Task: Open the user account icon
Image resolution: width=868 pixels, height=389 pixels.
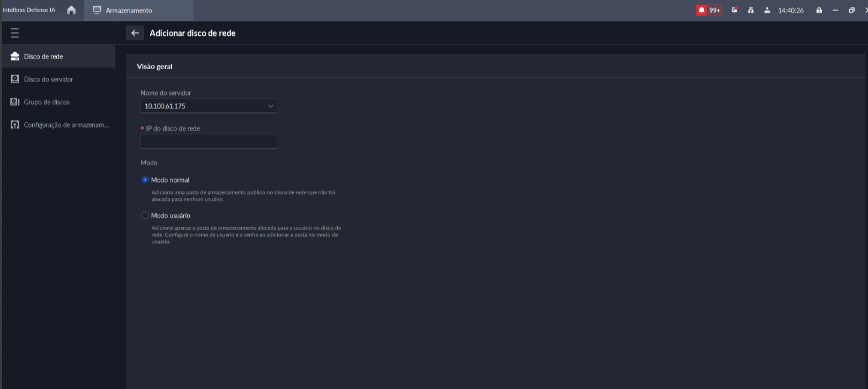Action: coord(767,10)
